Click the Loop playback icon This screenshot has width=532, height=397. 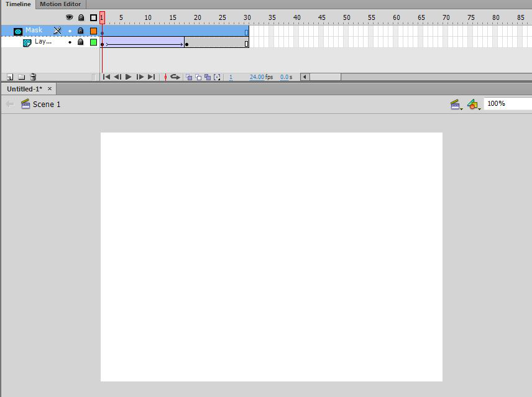[x=175, y=77]
